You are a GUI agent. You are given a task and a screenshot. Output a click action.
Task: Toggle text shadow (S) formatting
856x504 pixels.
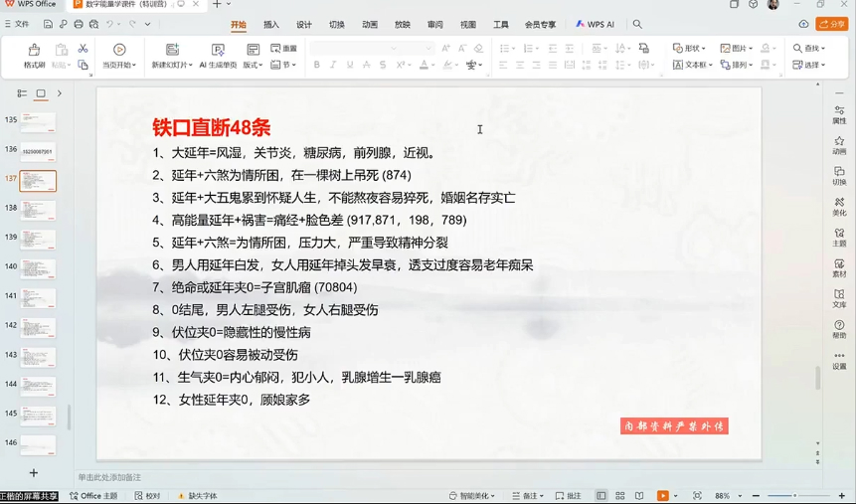tap(383, 65)
